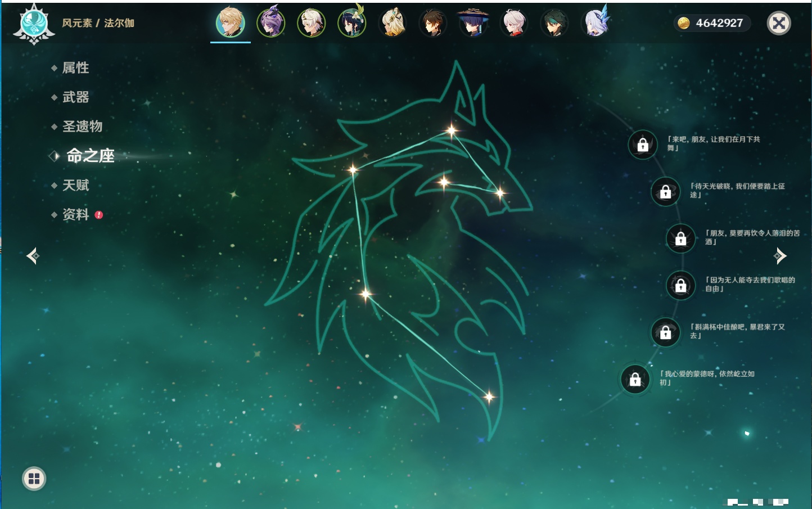Viewport: 812px width, 509px height.
Task: Select the blond male character portrait
Action: (x=231, y=22)
